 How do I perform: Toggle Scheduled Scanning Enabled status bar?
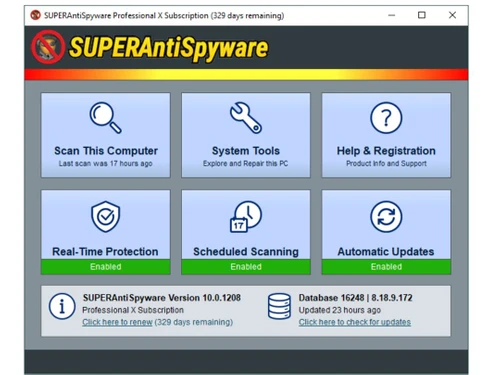[x=246, y=267]
